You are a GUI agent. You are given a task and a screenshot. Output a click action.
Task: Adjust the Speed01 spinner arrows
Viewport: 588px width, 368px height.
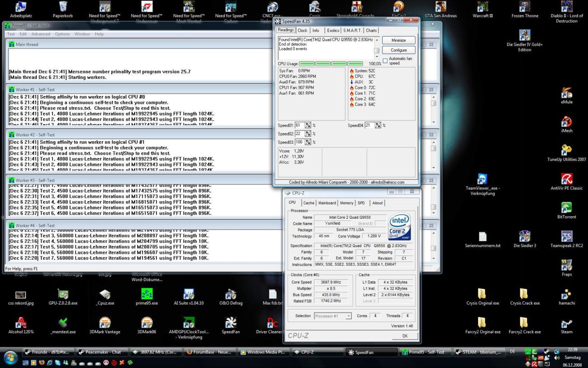(308, 125)
